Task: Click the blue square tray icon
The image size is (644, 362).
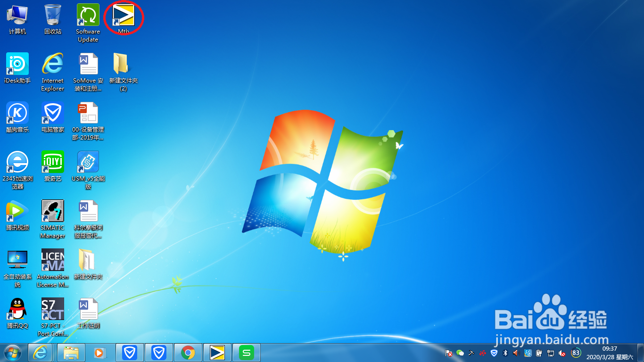Action: coord(528,353)
